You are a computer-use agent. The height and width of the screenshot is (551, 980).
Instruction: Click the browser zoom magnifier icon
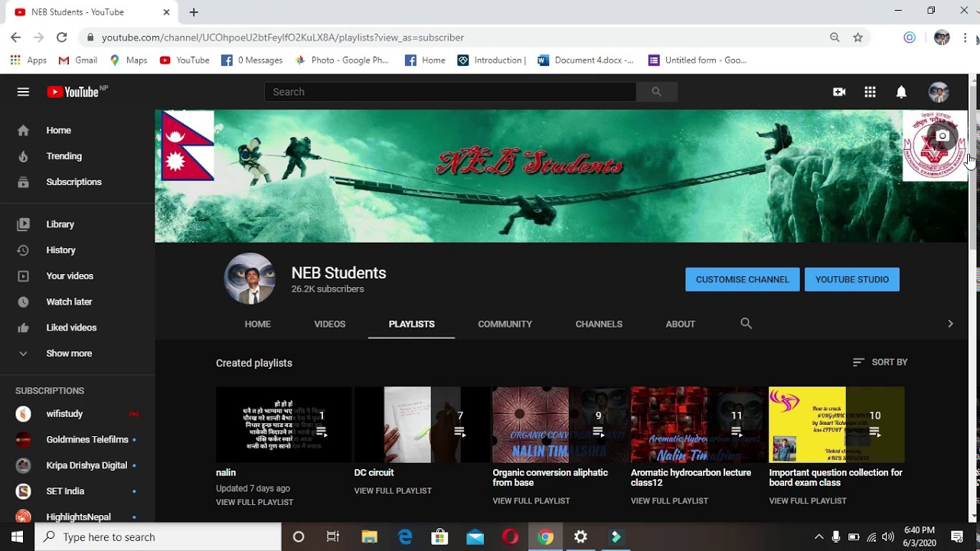[x=835, y=37]
